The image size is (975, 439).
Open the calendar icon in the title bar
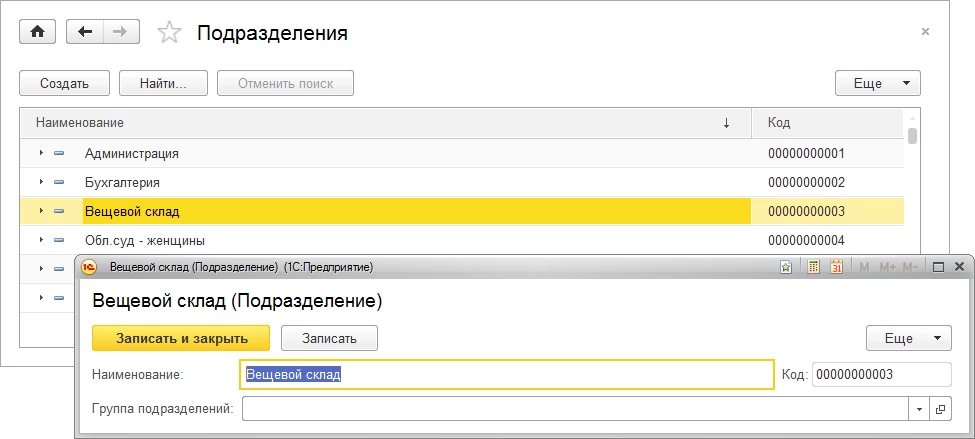point(836,267)
